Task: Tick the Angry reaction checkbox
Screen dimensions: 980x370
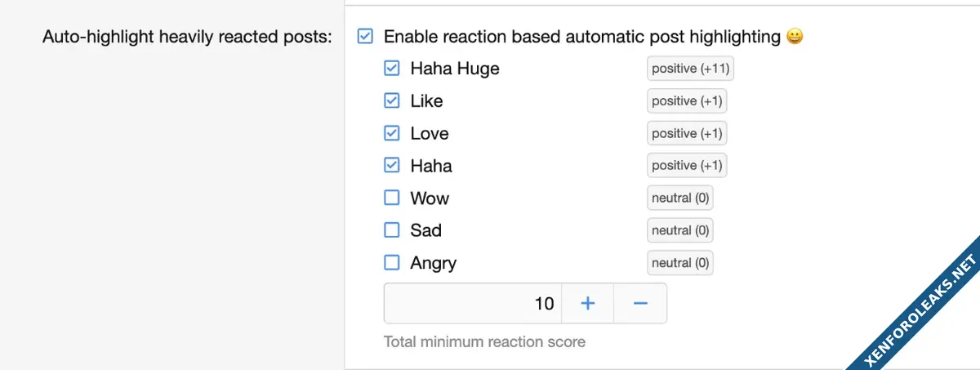Action: tap(392, 263)
